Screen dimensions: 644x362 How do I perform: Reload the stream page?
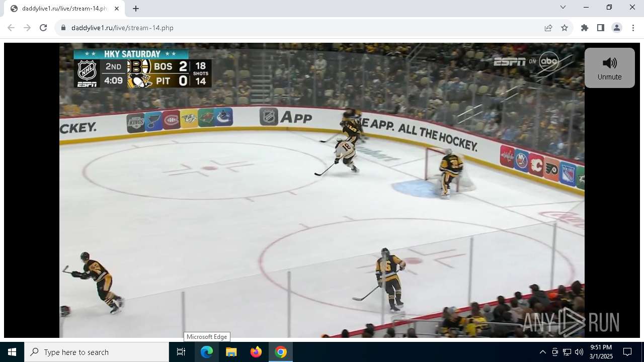pos(43,28)
